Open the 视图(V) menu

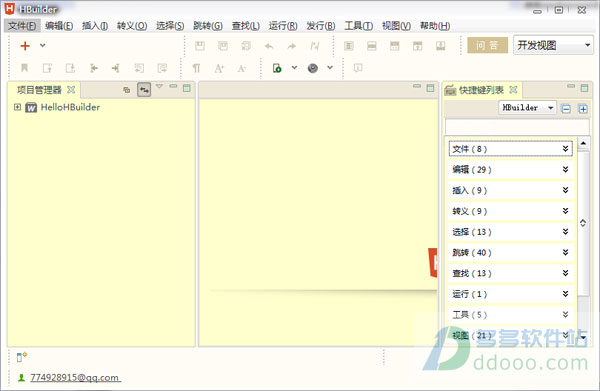pyautogui.click(x=396, y=26)
